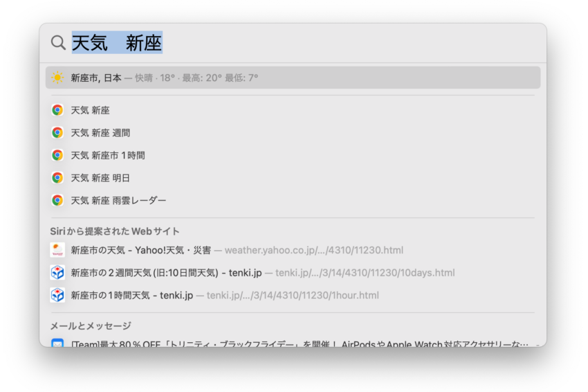Click the Siriから提案されたWebサイト section header
The width and height of the screenshot is (588, 392).
tap(115, 231)
